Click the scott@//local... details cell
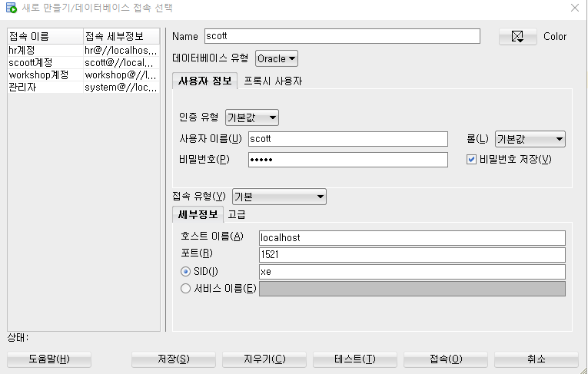588x374 pixels. click(x=121, y=62)
